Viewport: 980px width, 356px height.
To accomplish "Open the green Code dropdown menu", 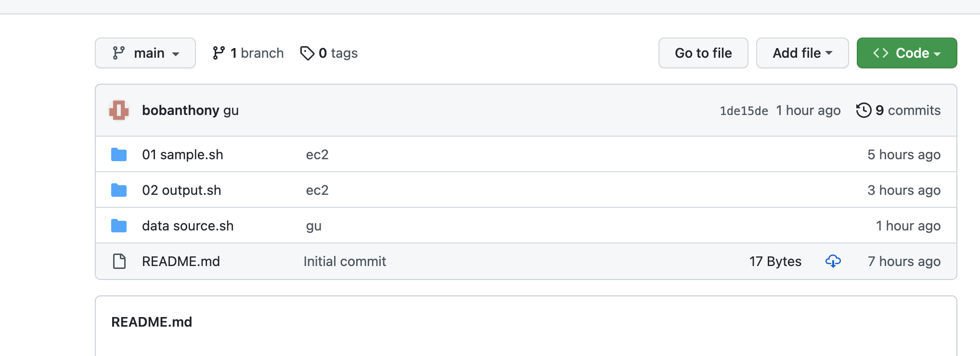I will (906, 53).
